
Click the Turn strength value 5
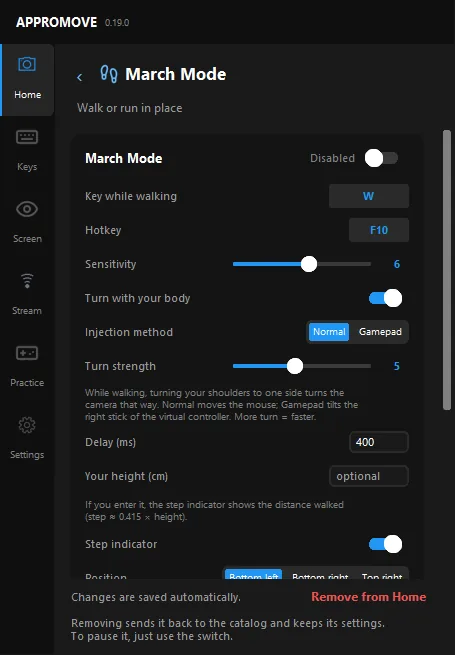(x=397, y=366)
